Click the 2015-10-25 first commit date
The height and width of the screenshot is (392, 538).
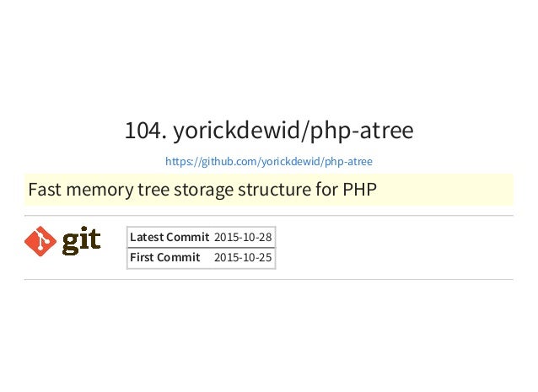point(243,257)
